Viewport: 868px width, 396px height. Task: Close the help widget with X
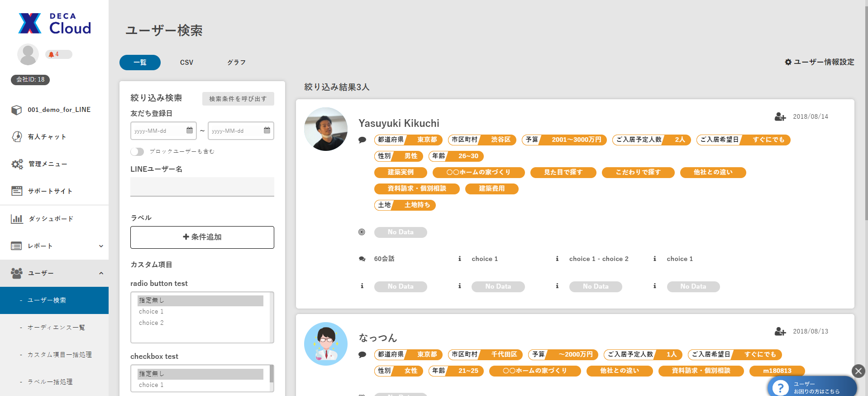pyautogui.click(x=858, y=371)
